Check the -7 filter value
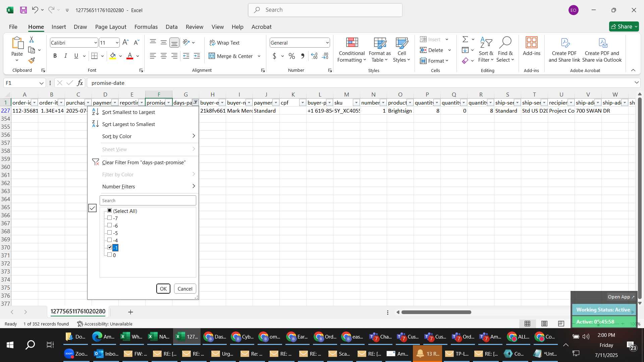644x362 pixels. 109,218
